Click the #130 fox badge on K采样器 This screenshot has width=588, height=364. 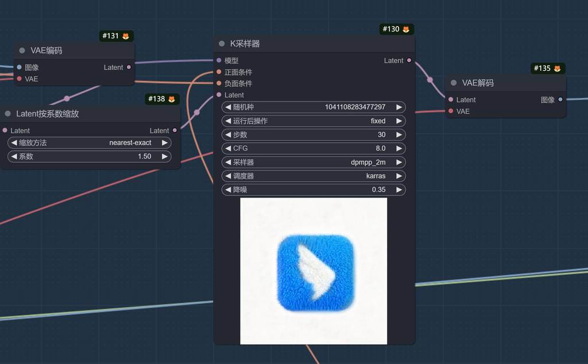[x=396, y=29]
